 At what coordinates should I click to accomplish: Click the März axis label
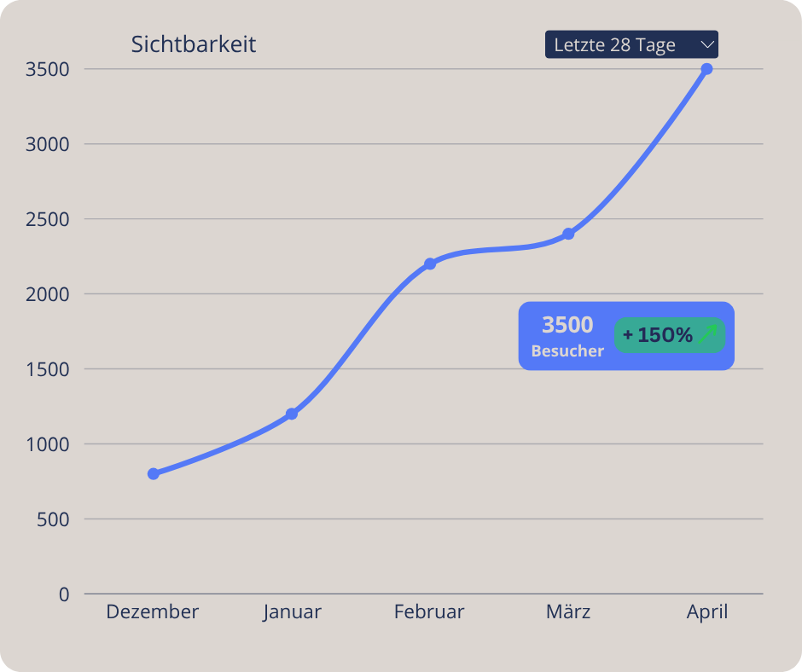pos(568,612)
